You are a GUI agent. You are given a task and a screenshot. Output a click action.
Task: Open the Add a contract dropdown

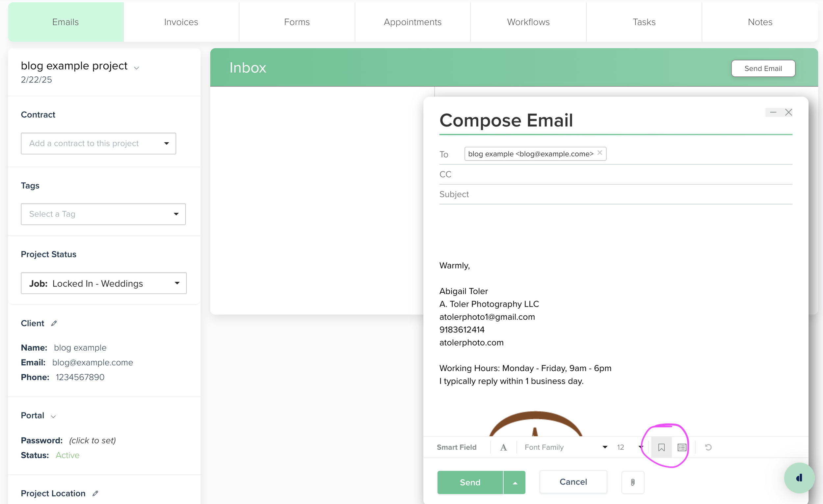coord(98,143)
